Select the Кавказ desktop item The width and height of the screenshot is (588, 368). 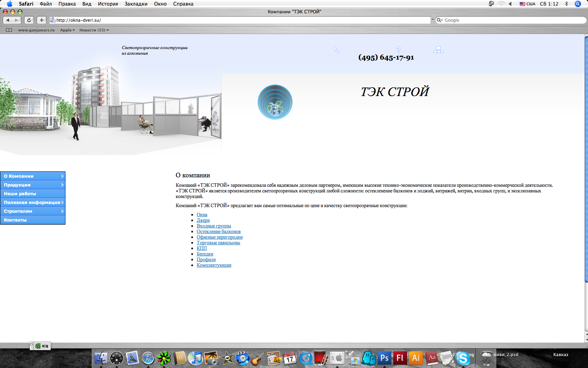pyautogui.click(x=561, y=355)
